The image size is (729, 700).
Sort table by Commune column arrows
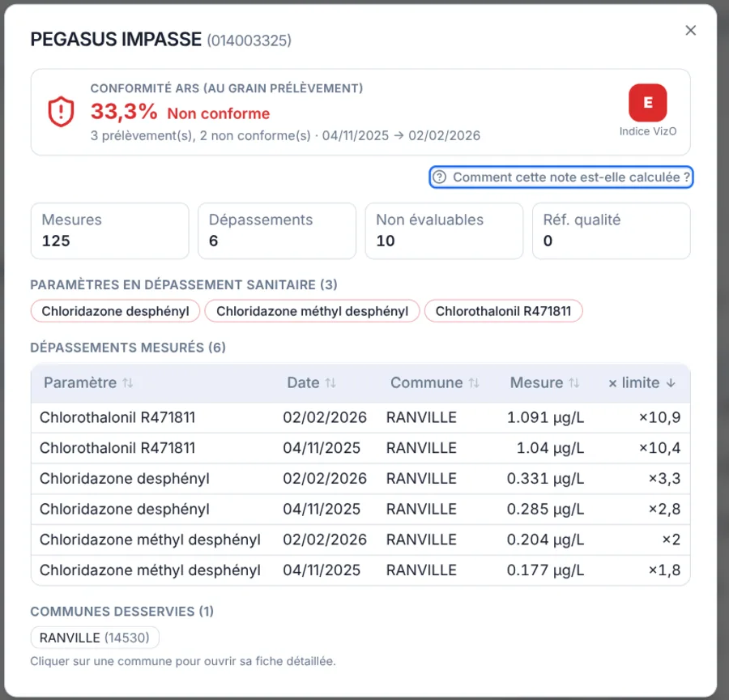[x=474, y=382]
